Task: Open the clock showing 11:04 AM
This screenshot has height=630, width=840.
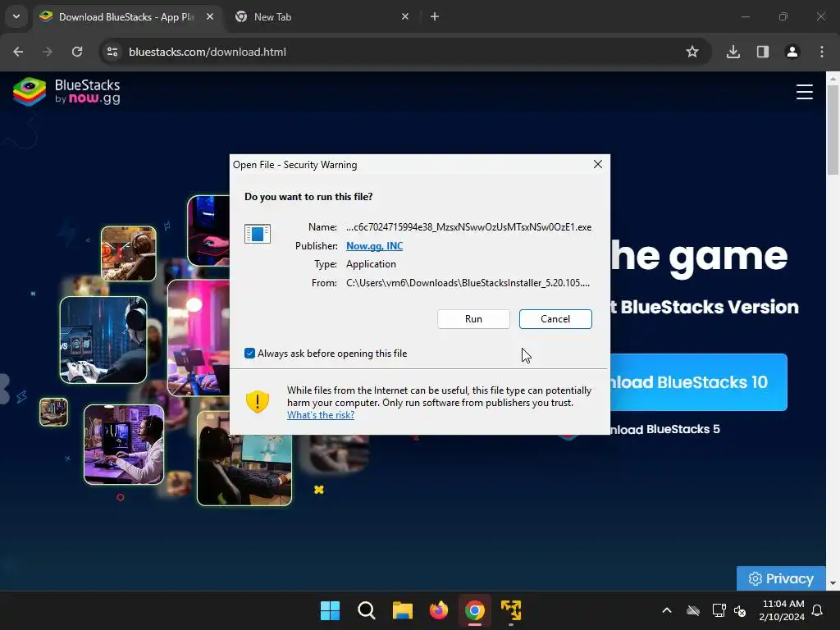Action: [782, 610]
